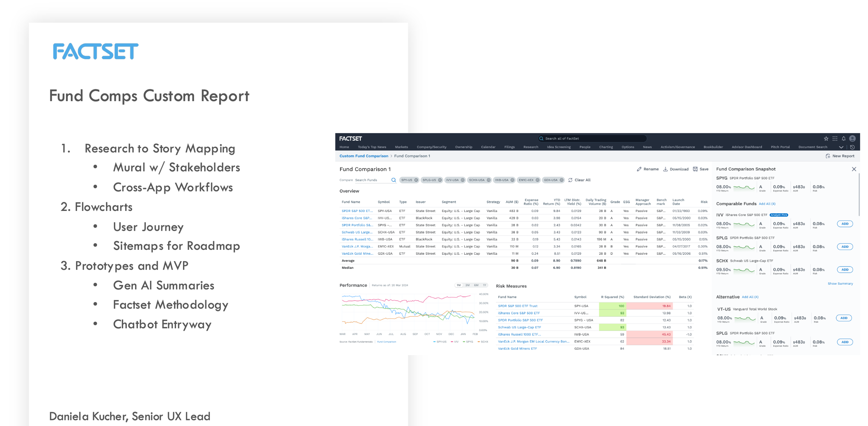This screenshot has width=868, height=426.
Task: Sort by the Standard Deviation (%) header
Action: [x=652, y=297]
